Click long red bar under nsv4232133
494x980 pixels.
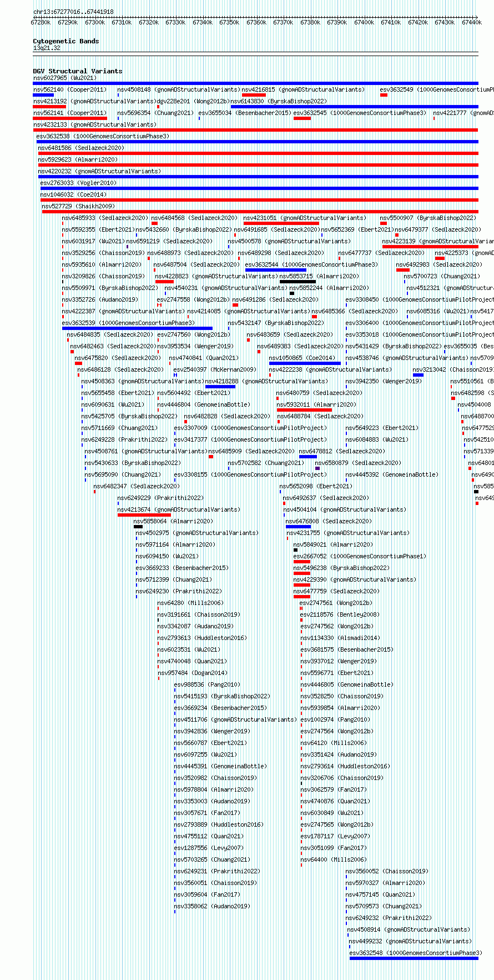tap(255, 130)
